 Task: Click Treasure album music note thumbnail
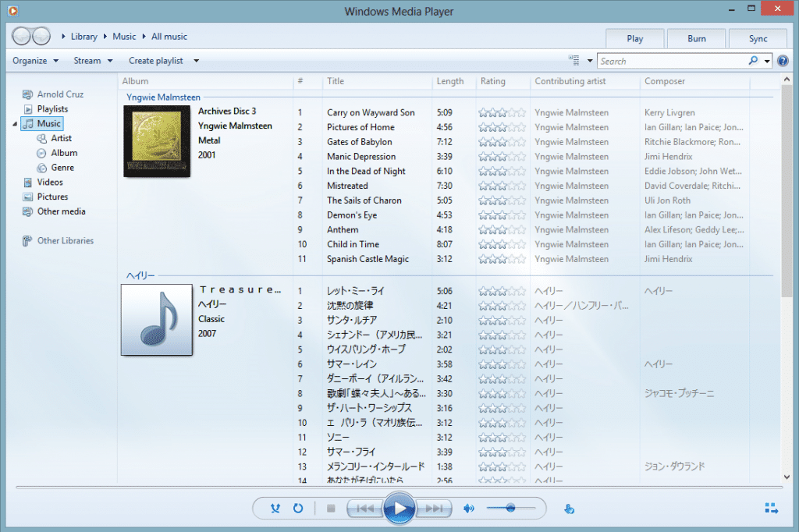(157, 320)
